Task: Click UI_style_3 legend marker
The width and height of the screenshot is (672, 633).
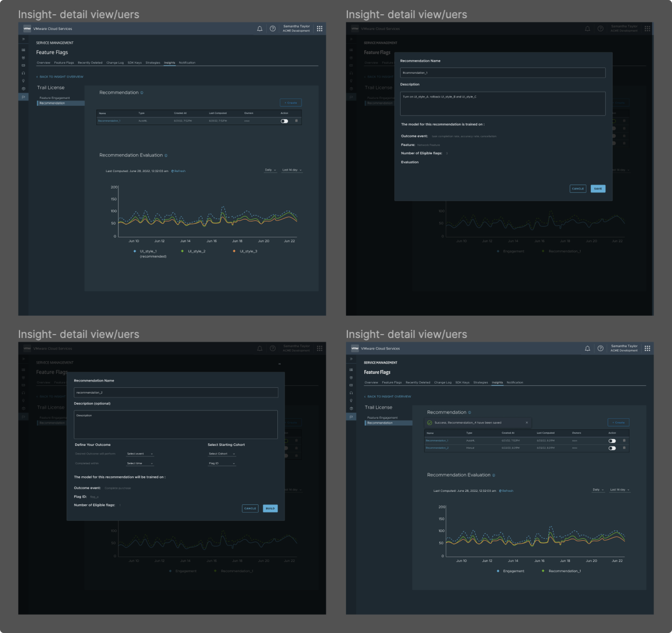Action: coord(234,251)
